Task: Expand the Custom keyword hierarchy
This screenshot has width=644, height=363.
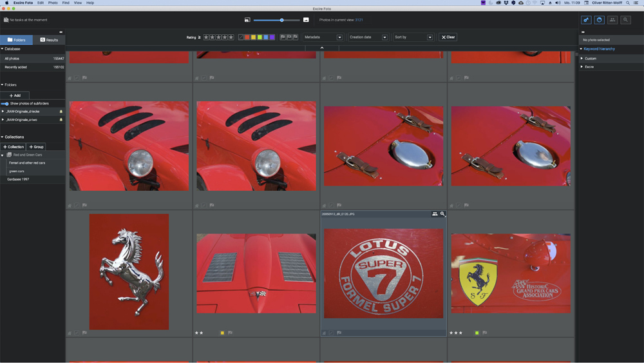Action: coord(582,59)
